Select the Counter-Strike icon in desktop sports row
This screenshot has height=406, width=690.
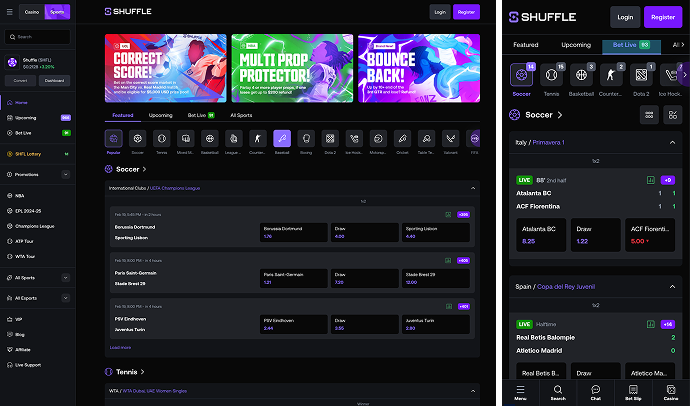click(x=258, y=139)
